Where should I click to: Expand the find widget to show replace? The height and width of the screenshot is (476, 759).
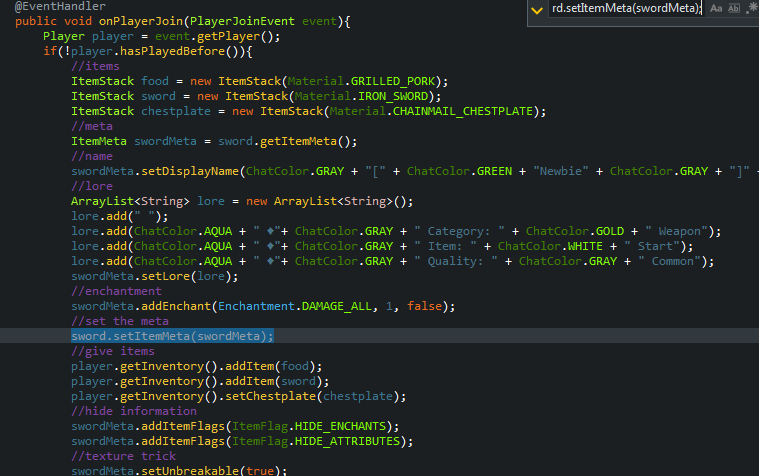pos(537,10)
